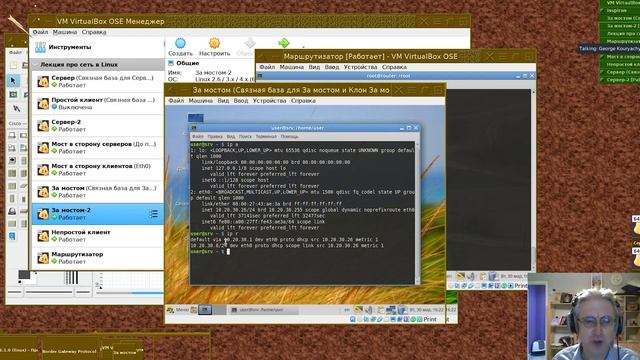
Task: Click the magnifier icon at bottom of left palette
Action: [x=12, y=236]
